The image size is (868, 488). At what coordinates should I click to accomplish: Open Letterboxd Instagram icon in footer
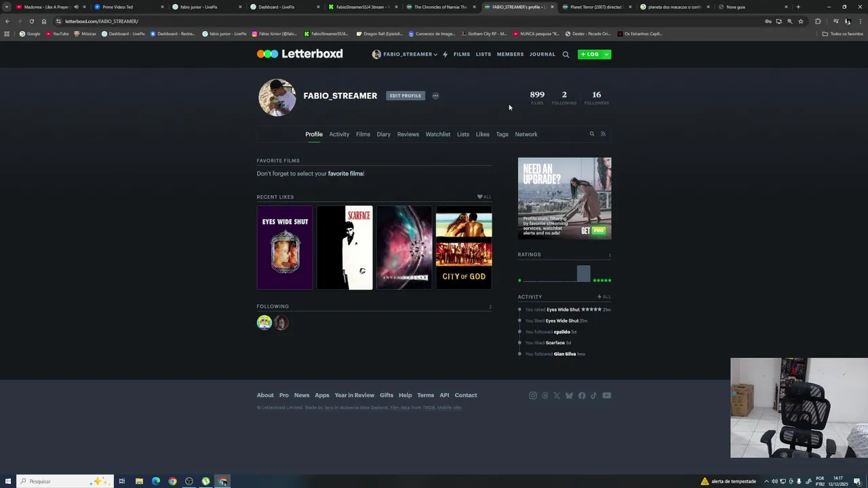(533, 396)
